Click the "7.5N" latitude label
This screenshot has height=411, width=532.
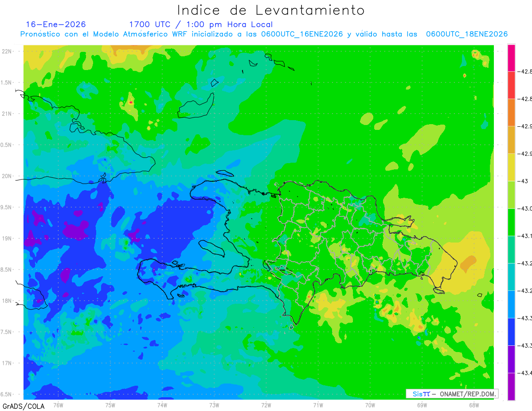coord(7,332)
